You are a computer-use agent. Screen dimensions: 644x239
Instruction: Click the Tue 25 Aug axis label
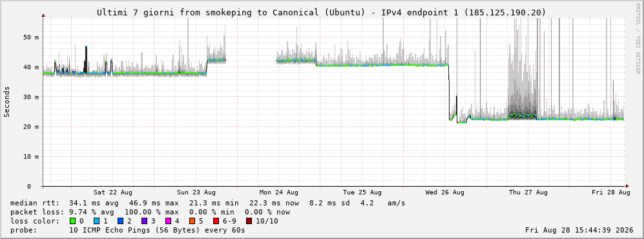362,192
